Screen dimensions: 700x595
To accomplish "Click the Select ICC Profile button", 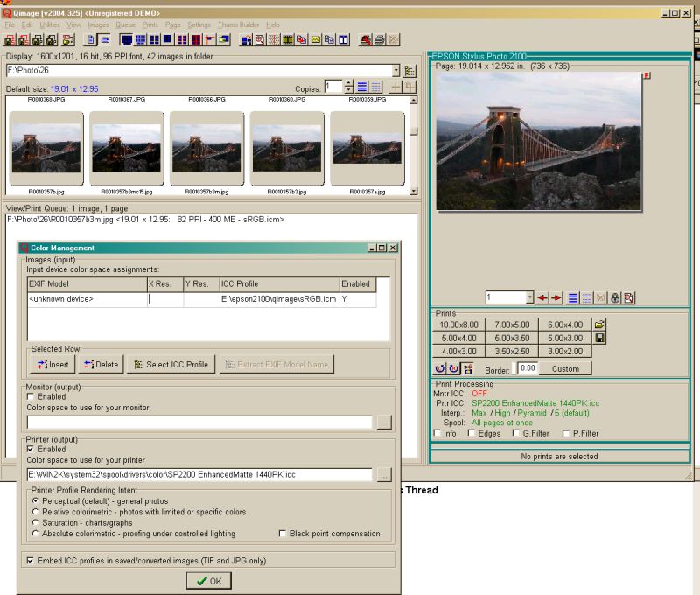I will point(171,364).
